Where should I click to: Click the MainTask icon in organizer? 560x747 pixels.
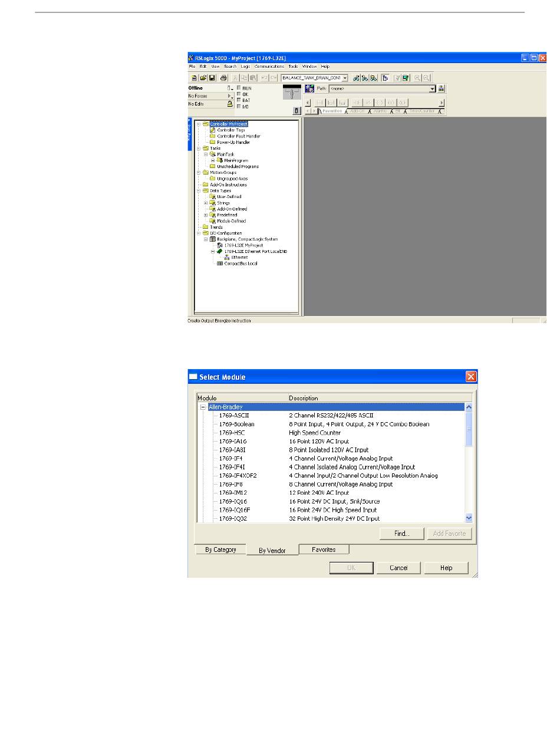(x=213, y=154)
